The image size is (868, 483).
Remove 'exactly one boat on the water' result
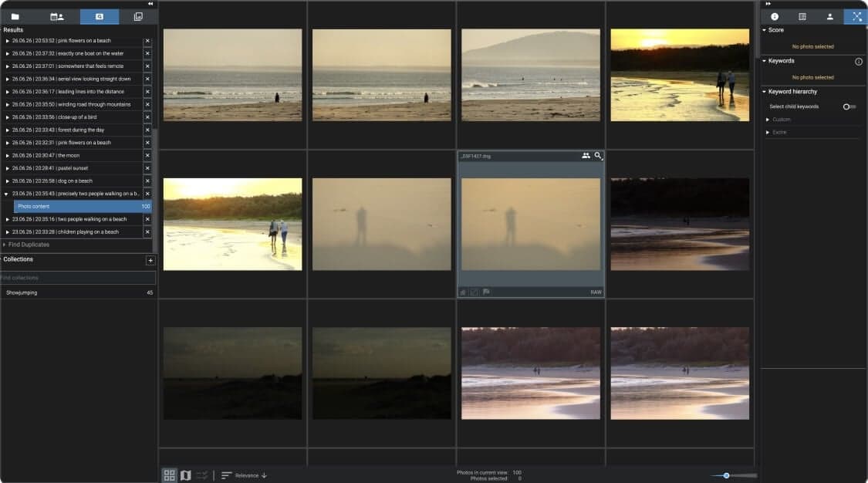tap(147, 54)
